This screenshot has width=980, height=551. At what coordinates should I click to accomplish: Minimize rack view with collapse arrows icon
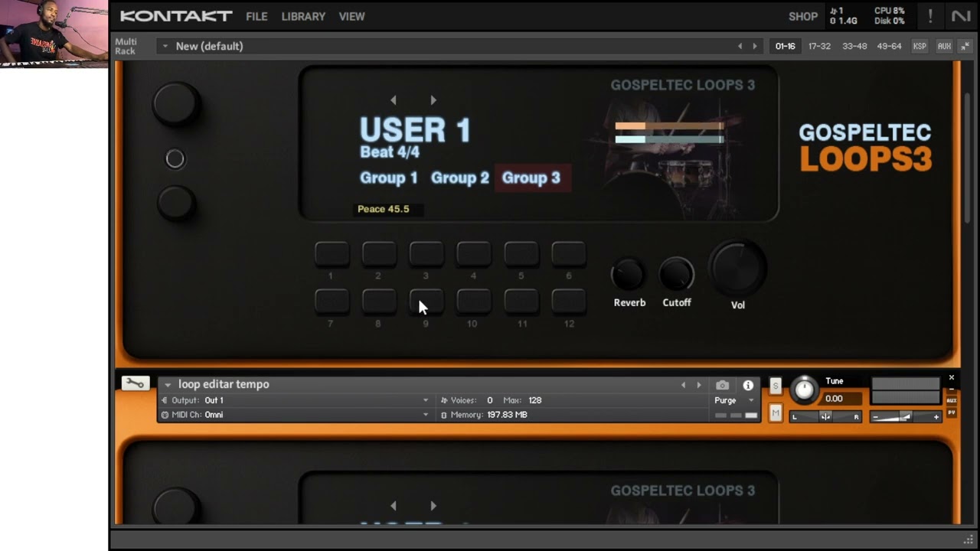966,46
